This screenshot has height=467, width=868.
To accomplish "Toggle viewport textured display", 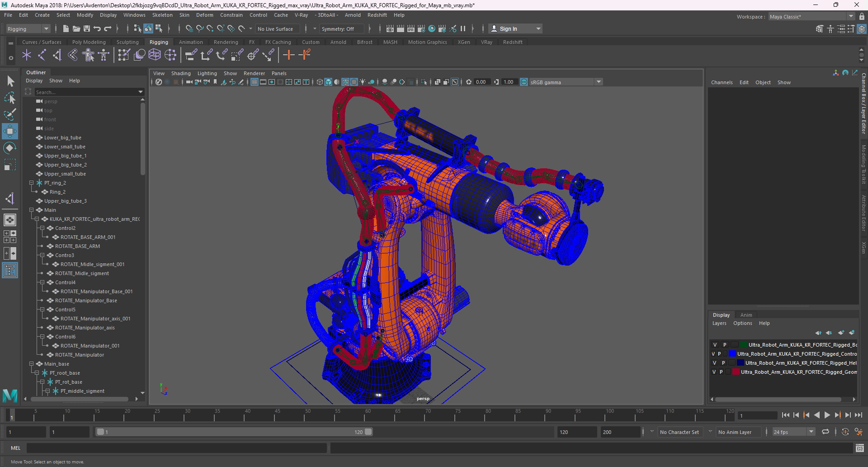I will pyautogui.click(x=354, y=82).
